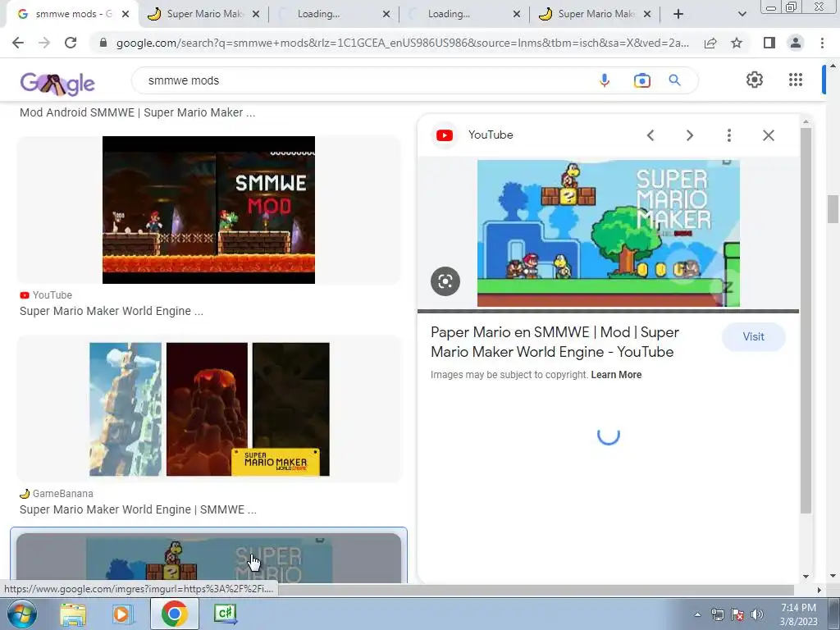Open the GameBanana SMMWE result link
The image size is (840, 630).
click(x=138, y=509)
